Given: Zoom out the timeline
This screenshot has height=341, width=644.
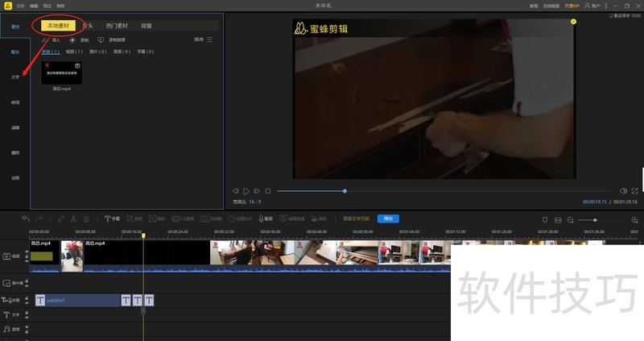Looking at the screenshot, I should (x=571, y=220).
